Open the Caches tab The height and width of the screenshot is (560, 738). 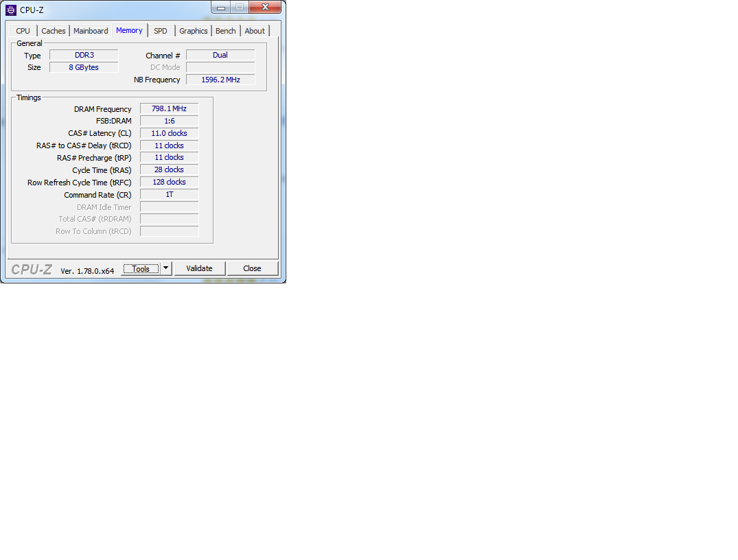point(53,31)
